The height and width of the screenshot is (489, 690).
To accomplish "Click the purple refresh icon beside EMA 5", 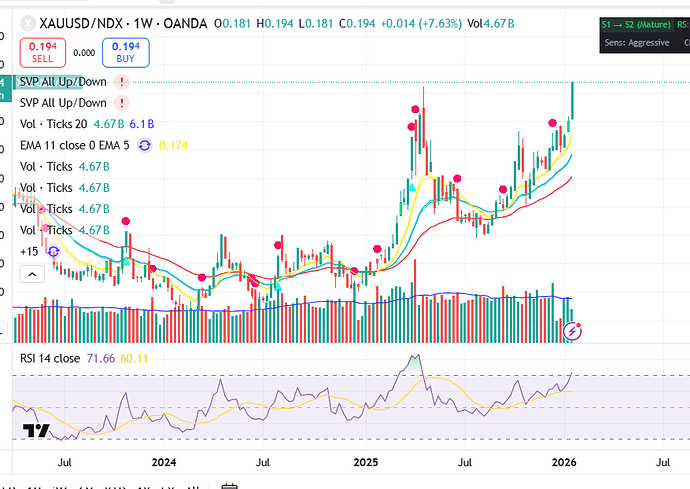I will tap(144, 145).
